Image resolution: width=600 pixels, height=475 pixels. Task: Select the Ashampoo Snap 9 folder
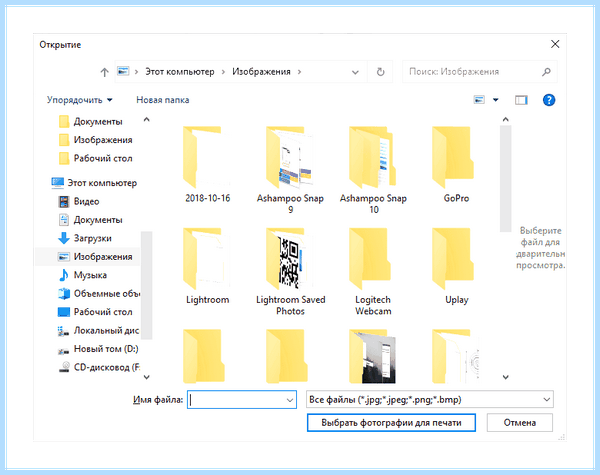coord(290,170)
